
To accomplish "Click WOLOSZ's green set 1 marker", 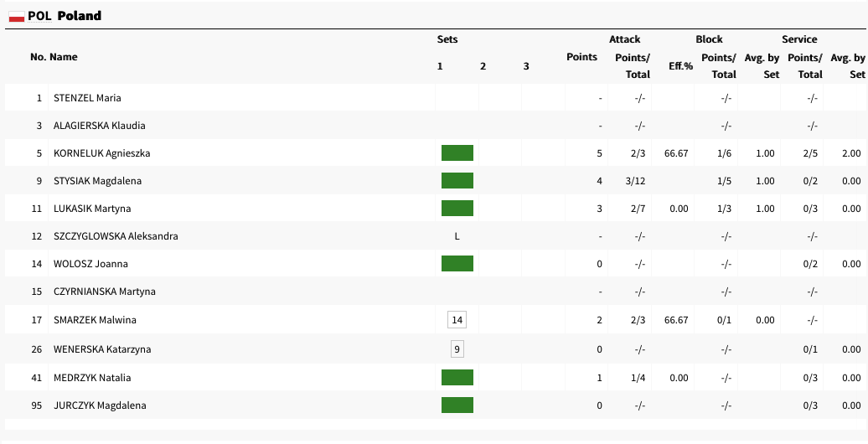I will point(457,264).
